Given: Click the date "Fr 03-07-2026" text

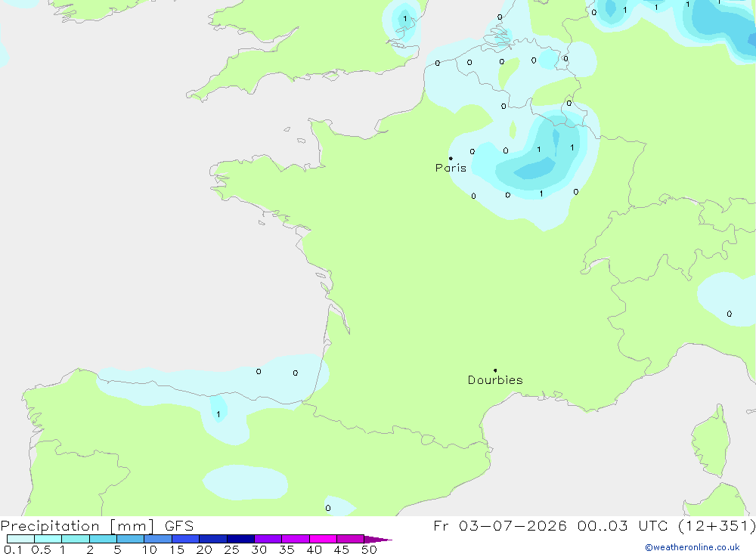Looking at the screenshot, I should click(x=500, y=526).
